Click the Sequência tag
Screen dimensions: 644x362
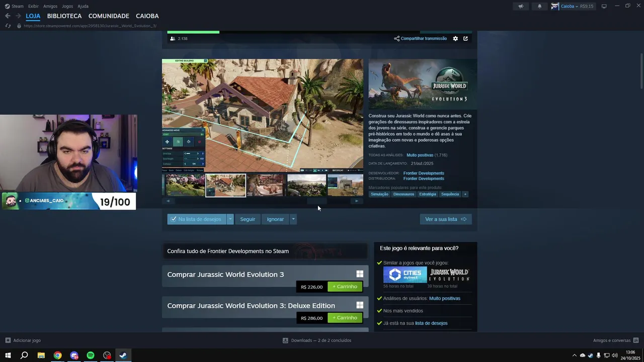[450, 194]
